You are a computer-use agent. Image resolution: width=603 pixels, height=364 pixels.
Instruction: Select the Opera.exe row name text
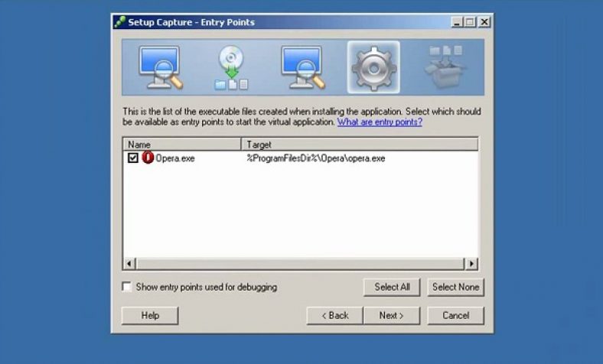tap(175, 158)
